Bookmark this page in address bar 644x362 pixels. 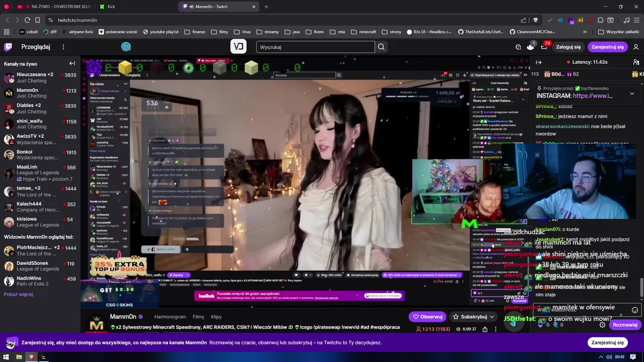point(38,20)
